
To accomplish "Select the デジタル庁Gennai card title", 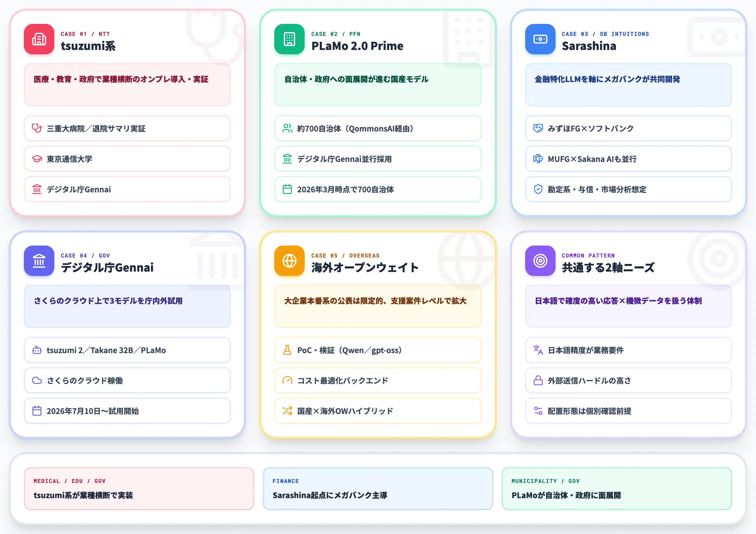I will [x=107, y=268].
